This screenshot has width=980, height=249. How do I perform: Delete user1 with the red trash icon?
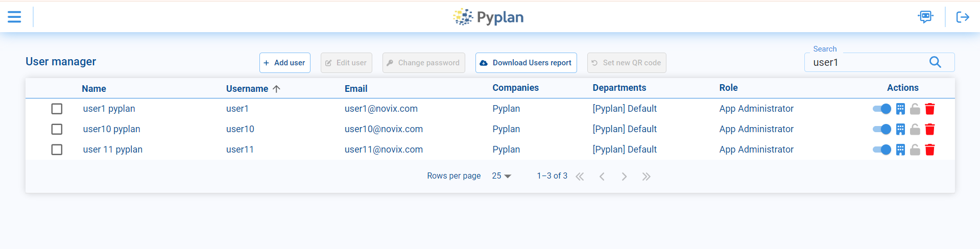coord(929,109)
